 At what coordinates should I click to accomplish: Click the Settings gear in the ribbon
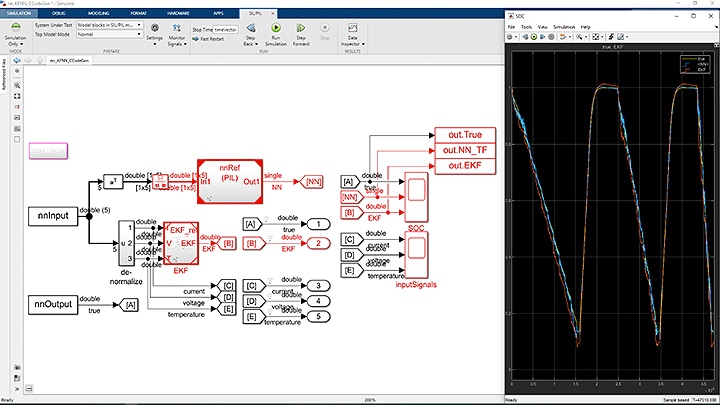[154, 27]
